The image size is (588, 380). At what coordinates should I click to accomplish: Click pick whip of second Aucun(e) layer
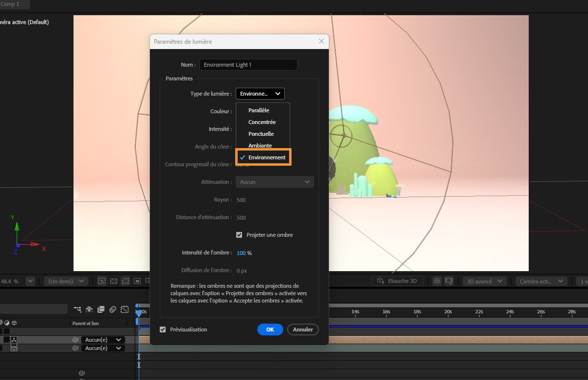[75, 348]
